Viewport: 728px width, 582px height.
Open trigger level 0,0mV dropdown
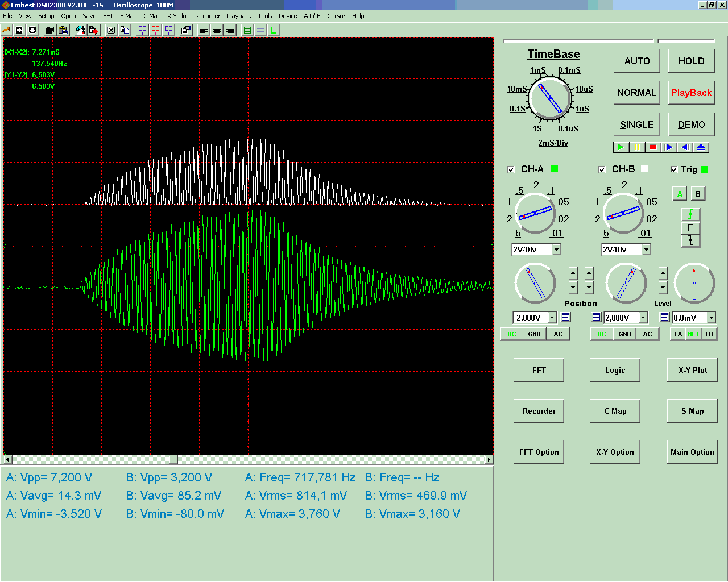pos(711,318)
